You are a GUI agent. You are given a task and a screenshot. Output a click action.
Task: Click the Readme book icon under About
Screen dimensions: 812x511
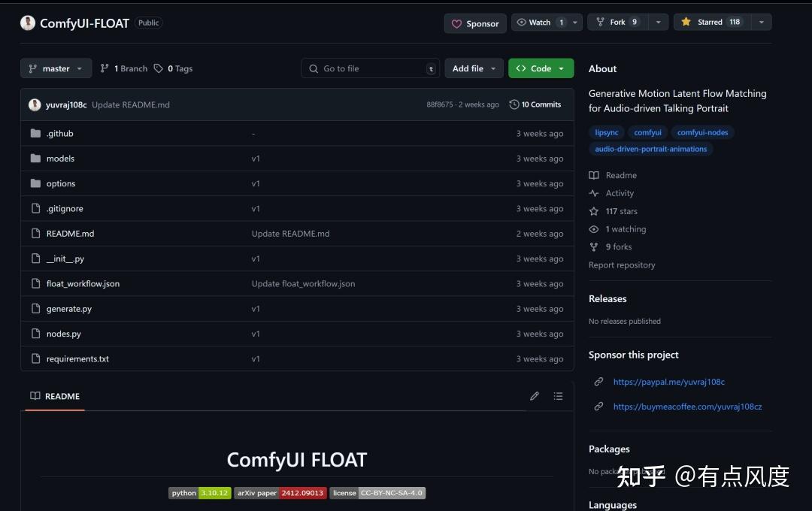pyautogui.click(x=594, y=175)
